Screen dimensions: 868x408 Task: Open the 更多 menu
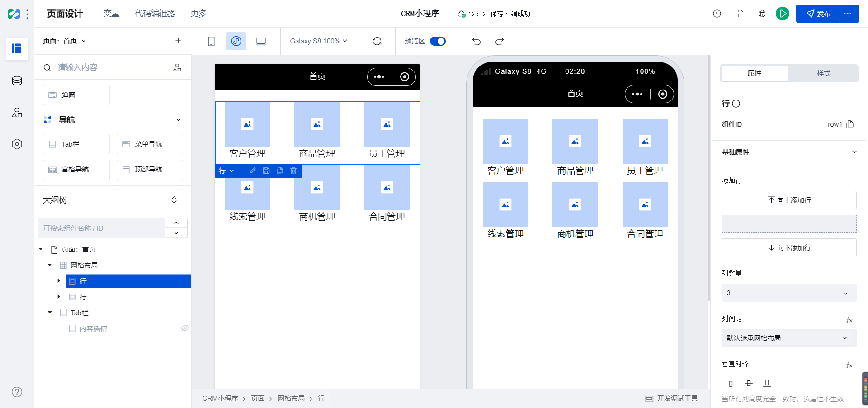(198, 14)
